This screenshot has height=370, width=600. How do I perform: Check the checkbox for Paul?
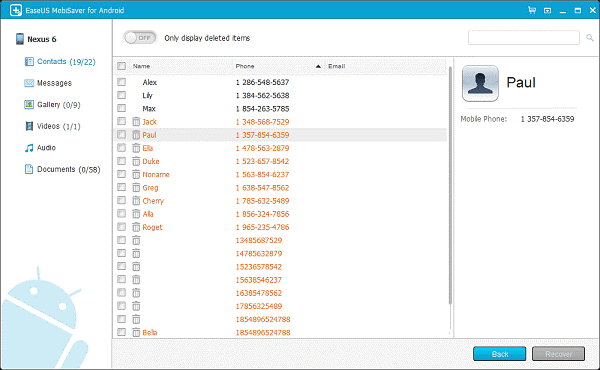pos(121,134)
